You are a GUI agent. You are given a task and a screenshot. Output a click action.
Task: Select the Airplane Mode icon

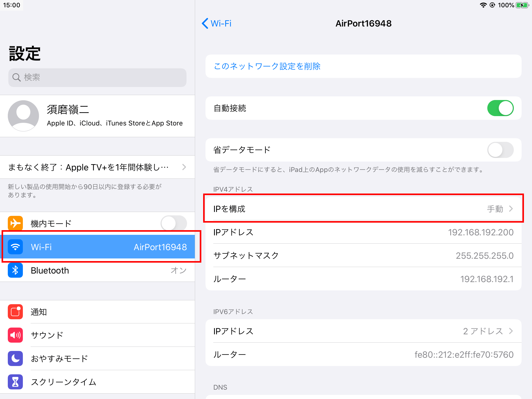[15, 223]
